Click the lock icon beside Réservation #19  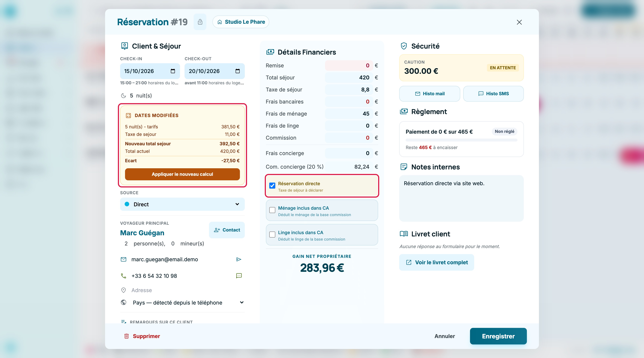click(x=200, y=22)
